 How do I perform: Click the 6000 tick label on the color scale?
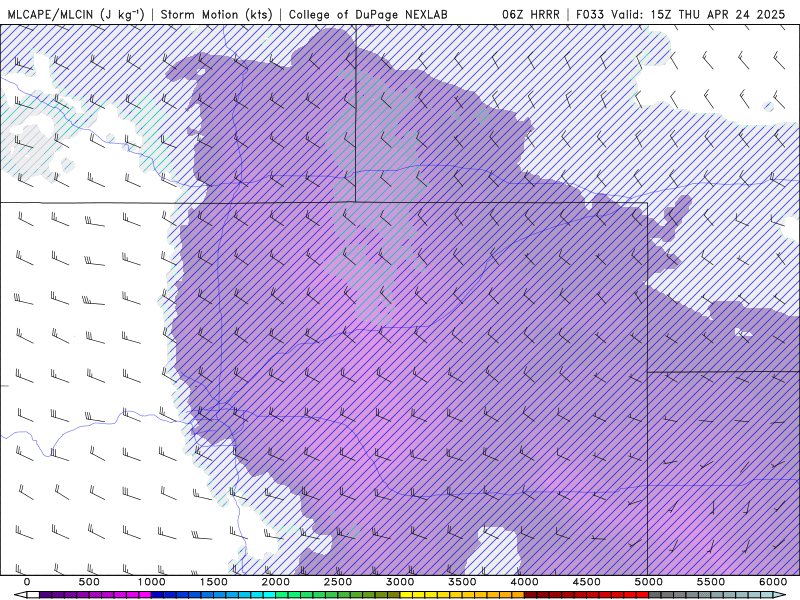(773, 582)
